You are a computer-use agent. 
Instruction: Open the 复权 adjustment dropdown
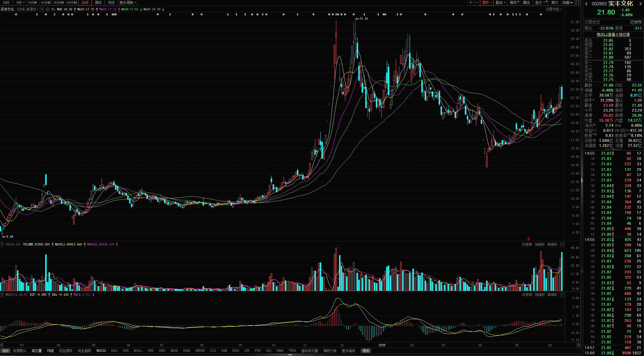click(487, 3)
